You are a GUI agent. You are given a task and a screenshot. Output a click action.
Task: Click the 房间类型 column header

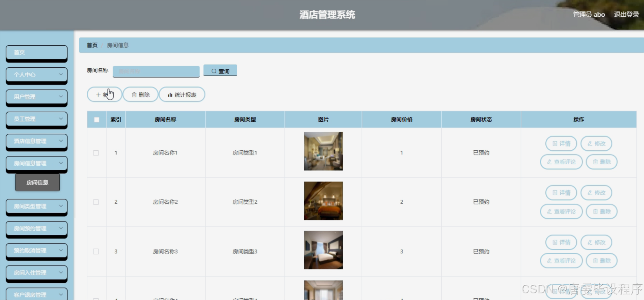245,119
